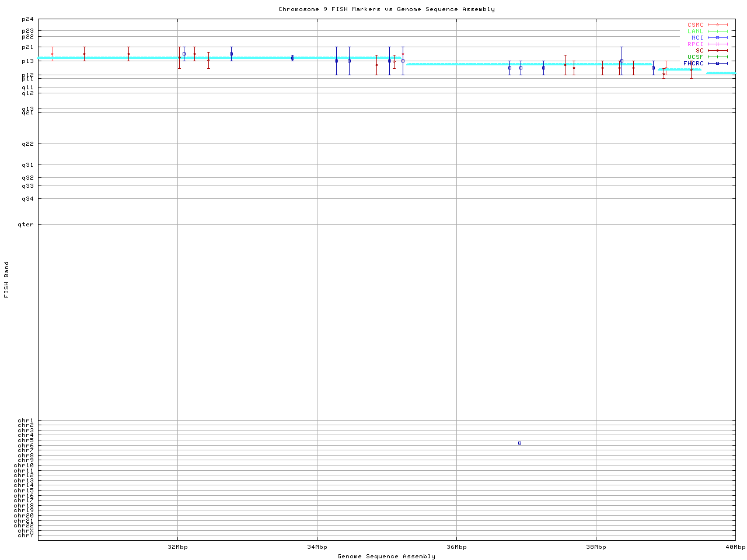Select the chr1 row label
Screen dimensions: 747x560
(x=26, y=421)
